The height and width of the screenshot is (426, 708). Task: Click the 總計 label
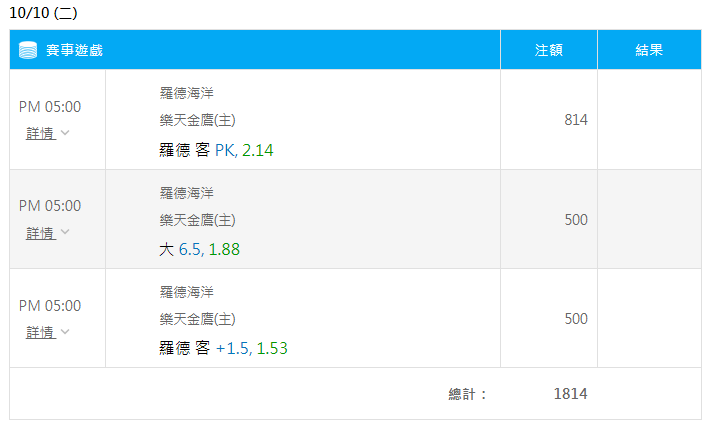[x=467, y=394]
